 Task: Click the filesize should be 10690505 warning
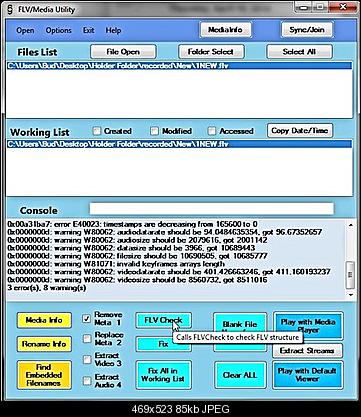coord(137,256)
